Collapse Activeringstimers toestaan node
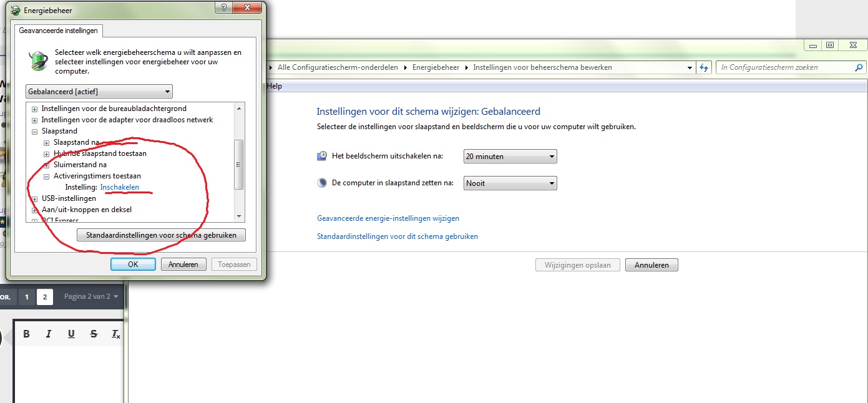The height and width of the screenshot is (403, 868). pyautogui.click(x=47, y=176)
